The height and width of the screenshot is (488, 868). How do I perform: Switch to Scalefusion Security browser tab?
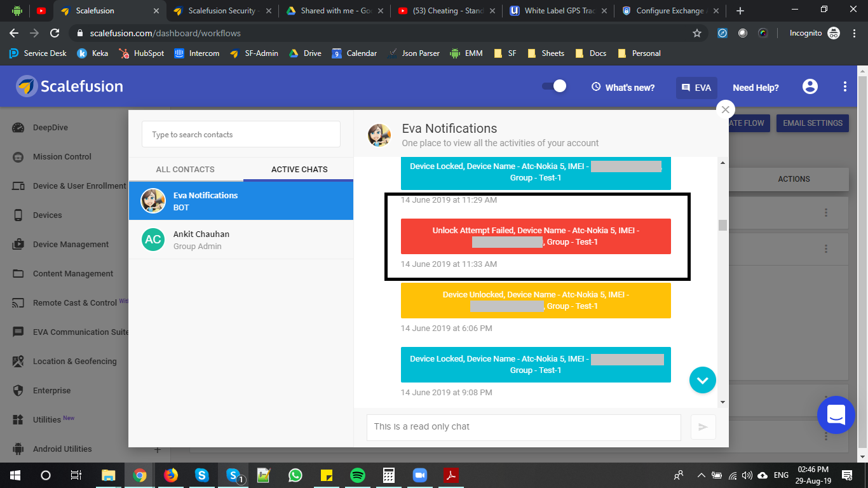click(222, 11)
